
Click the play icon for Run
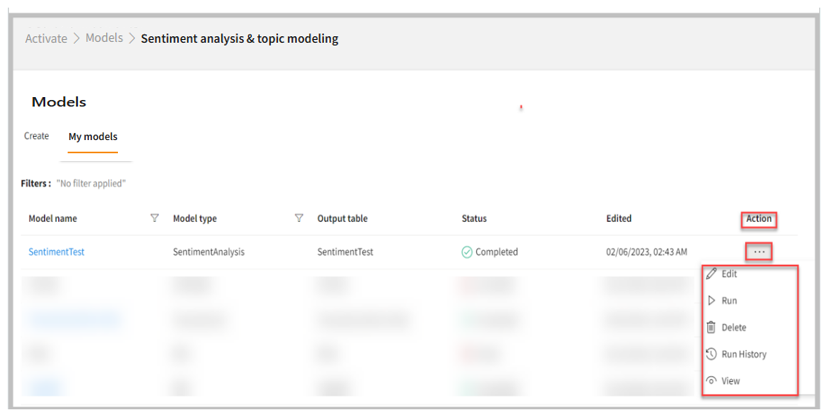coord(711,301)
